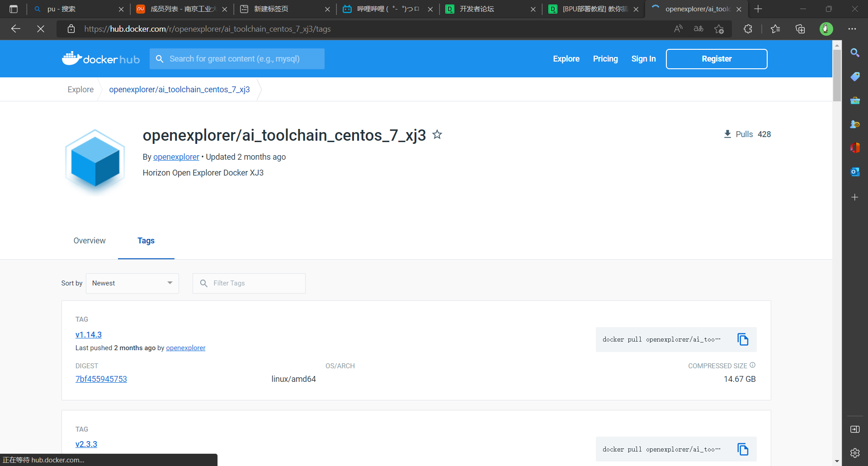
Task: Switch to the Overview tab
Action: coord(90,241)
